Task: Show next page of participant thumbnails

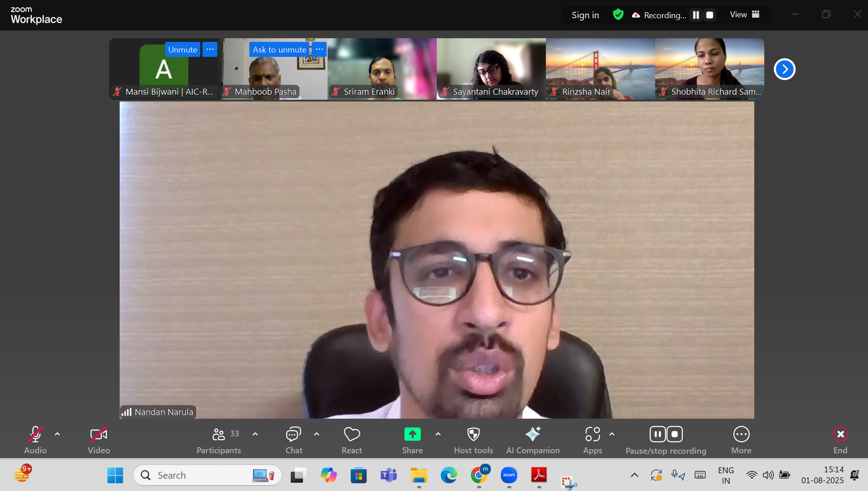Action: coord(784,69)
